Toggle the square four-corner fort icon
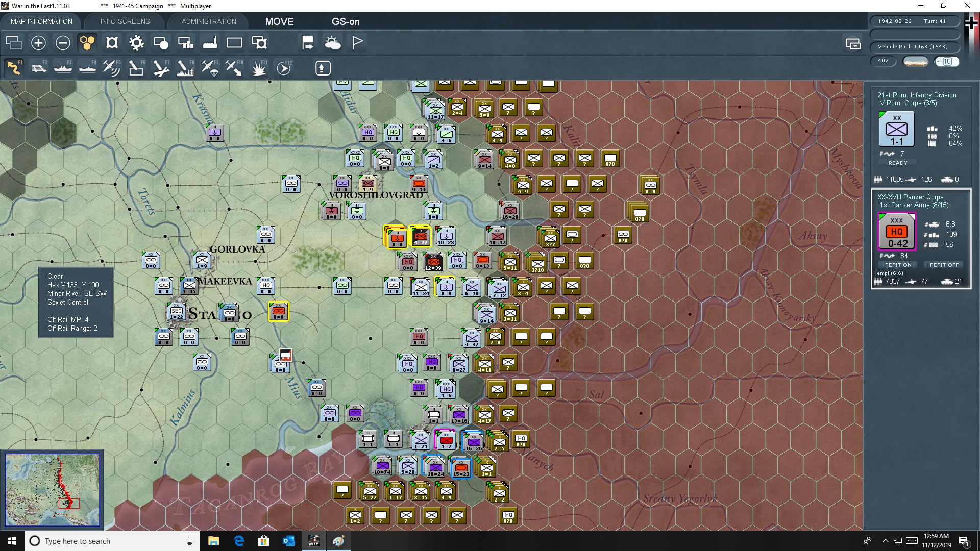The image size is (980, 551). tap(112, 43)
